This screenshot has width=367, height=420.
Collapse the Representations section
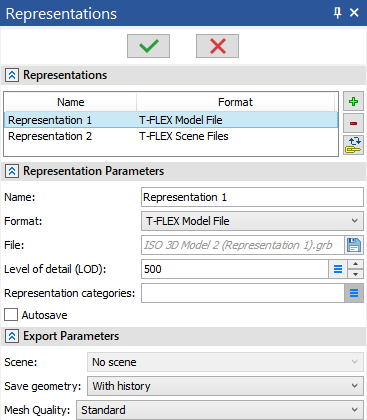point(12,75)
